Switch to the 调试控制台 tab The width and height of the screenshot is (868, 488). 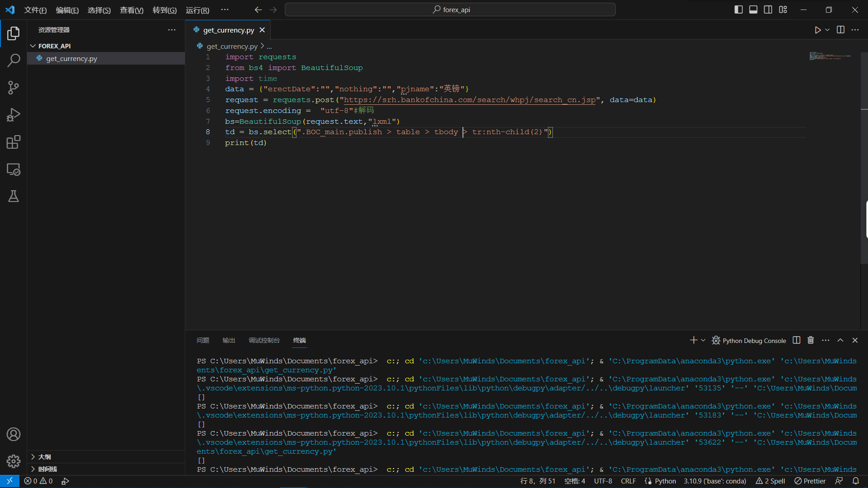click(264, 340)
